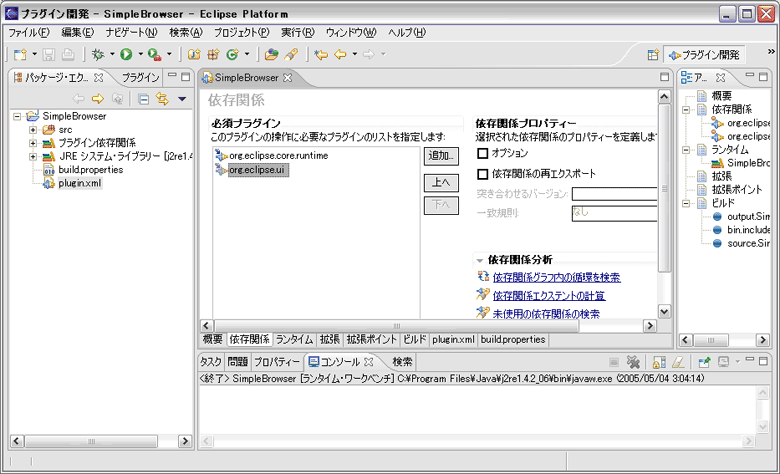Collapse the SimpleBrowser project node
The image size is (780, 474).
pyautogui.click(x=17, y=116)
